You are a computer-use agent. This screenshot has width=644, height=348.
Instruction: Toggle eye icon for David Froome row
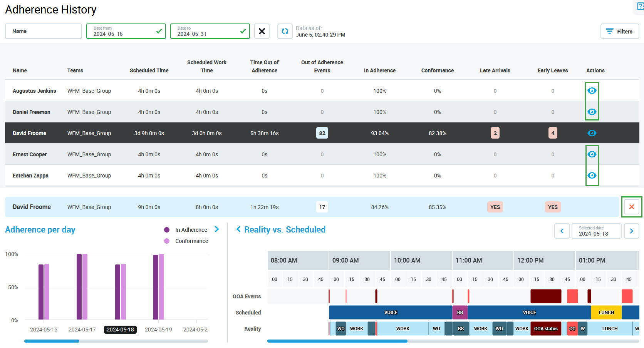point(592,133)
